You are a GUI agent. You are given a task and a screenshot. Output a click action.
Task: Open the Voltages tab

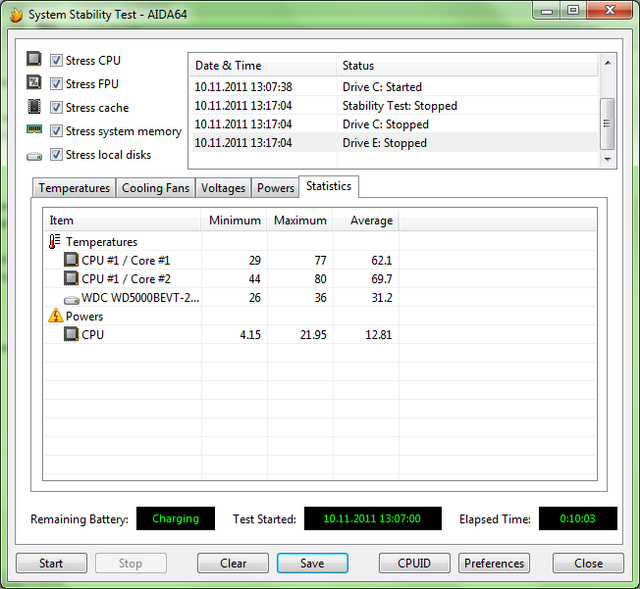pyautogui.click(x=223, y=188)
